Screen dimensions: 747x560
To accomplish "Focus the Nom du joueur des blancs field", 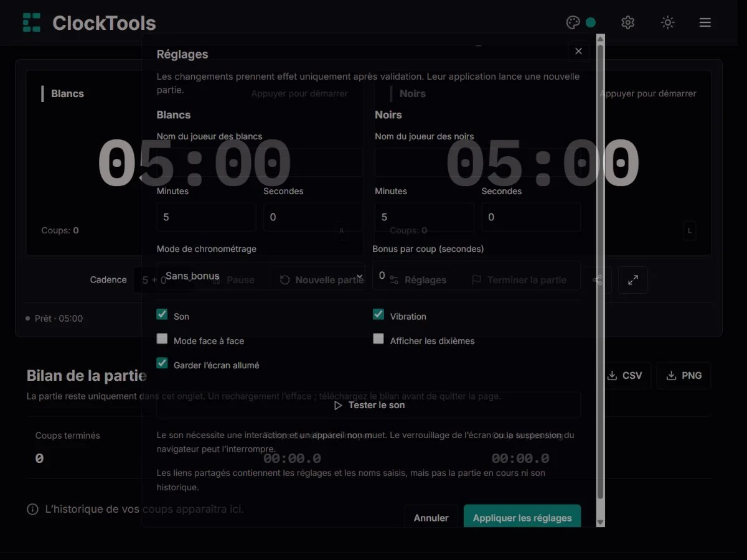I will [x=260, y=162].
